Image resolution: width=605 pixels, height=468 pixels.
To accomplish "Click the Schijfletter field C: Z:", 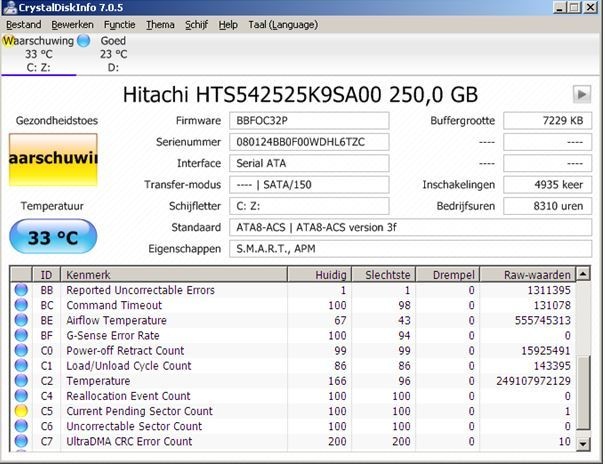I will [x=309, y=206].
